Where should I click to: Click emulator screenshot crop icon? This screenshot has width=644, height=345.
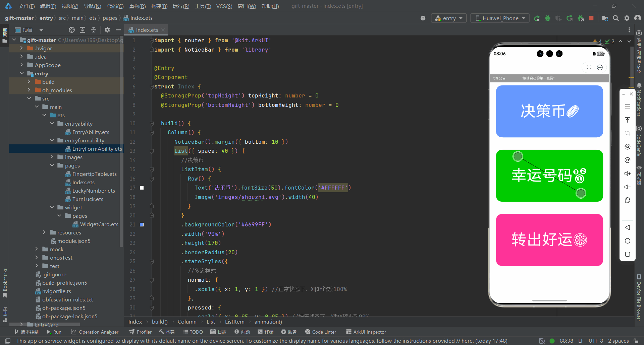pos(628,133)
